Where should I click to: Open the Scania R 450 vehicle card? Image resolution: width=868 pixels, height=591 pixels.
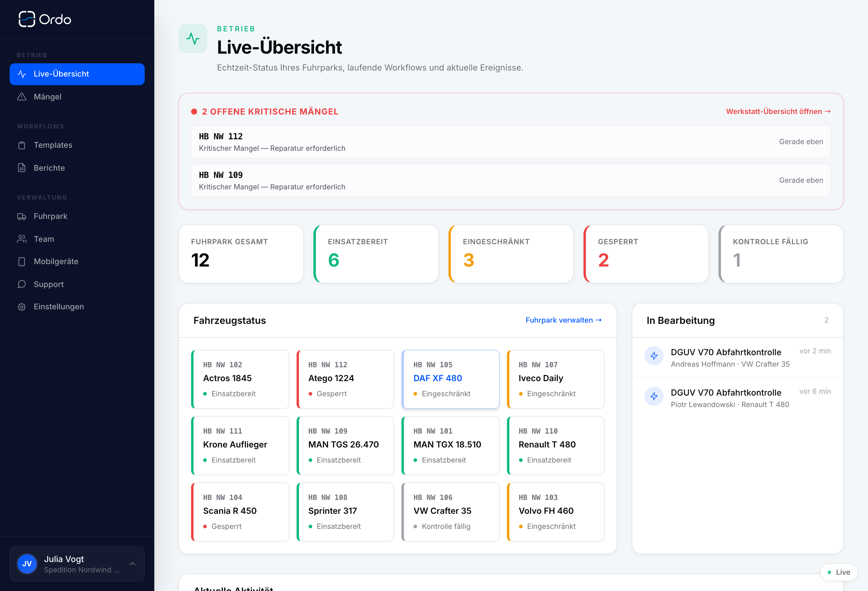coord(240,512)
